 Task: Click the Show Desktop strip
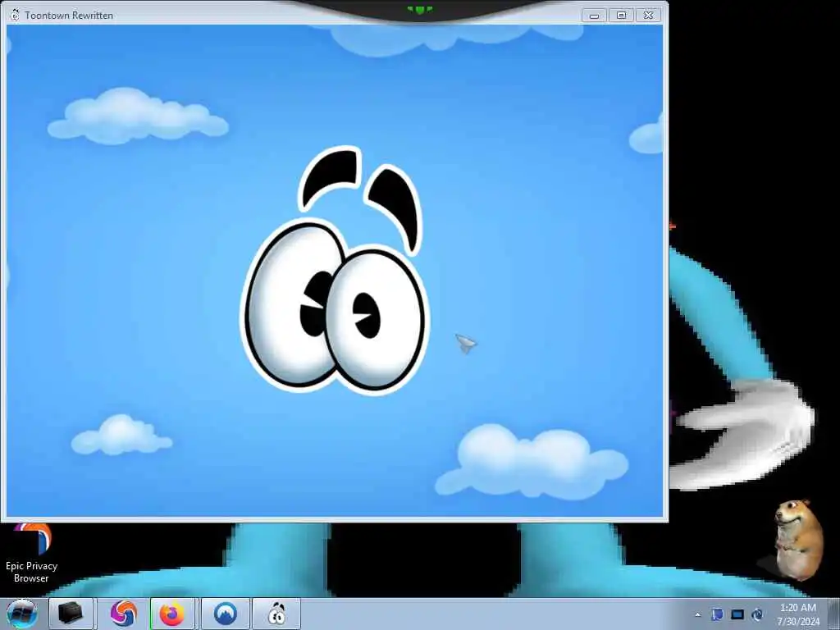[x=834, y=614]
